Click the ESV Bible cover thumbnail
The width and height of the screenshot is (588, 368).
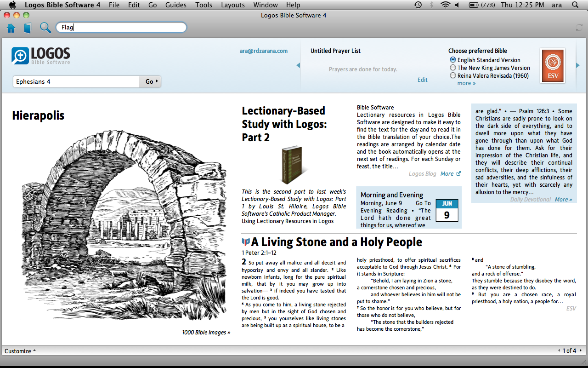point(553,66)
